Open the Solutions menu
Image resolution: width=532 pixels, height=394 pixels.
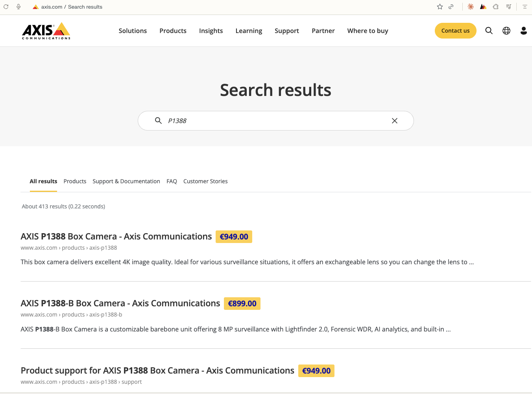133,31
